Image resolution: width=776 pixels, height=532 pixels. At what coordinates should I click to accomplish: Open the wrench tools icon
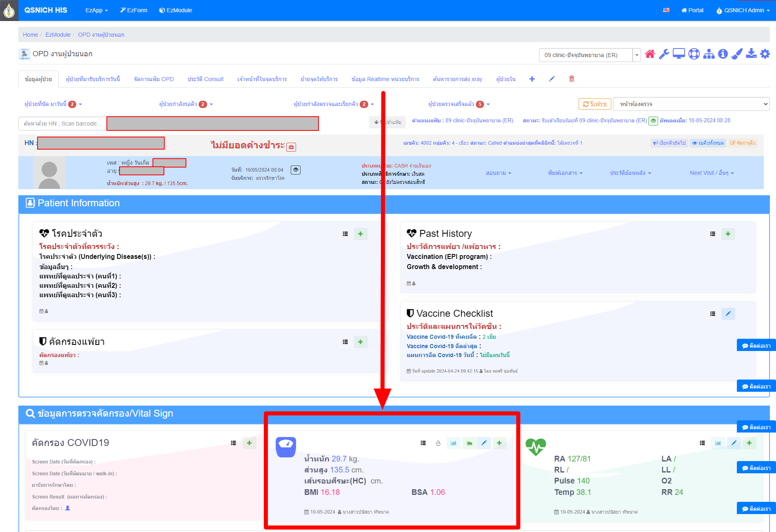tap(664, 54)
